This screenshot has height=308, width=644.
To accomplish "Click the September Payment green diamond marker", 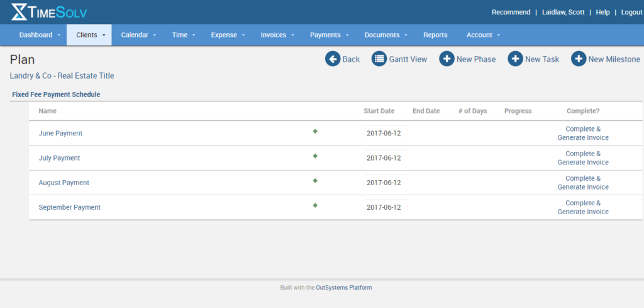I will point(315,205).
